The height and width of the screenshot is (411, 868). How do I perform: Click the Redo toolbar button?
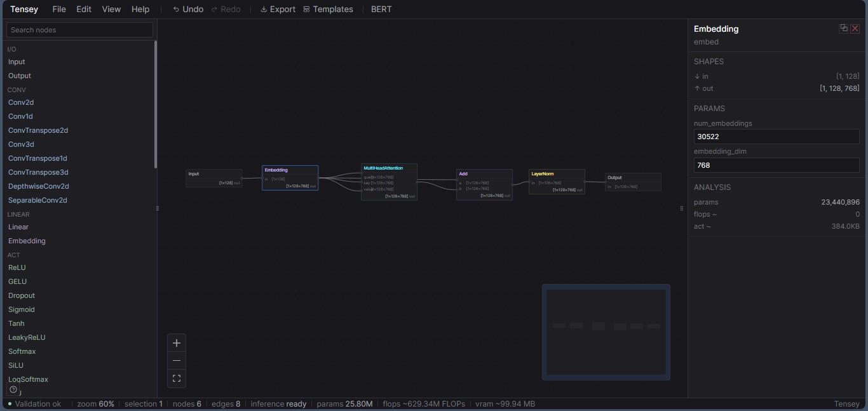[x=226, y=9]
